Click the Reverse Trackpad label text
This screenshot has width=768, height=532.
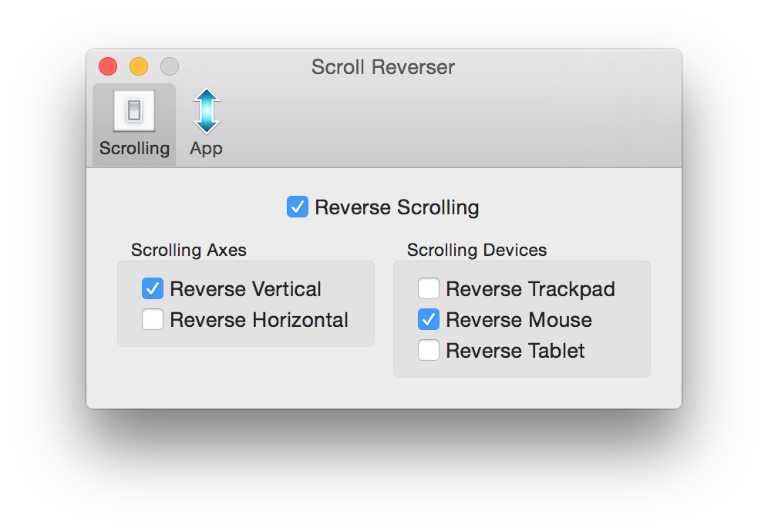pos(531,288)
